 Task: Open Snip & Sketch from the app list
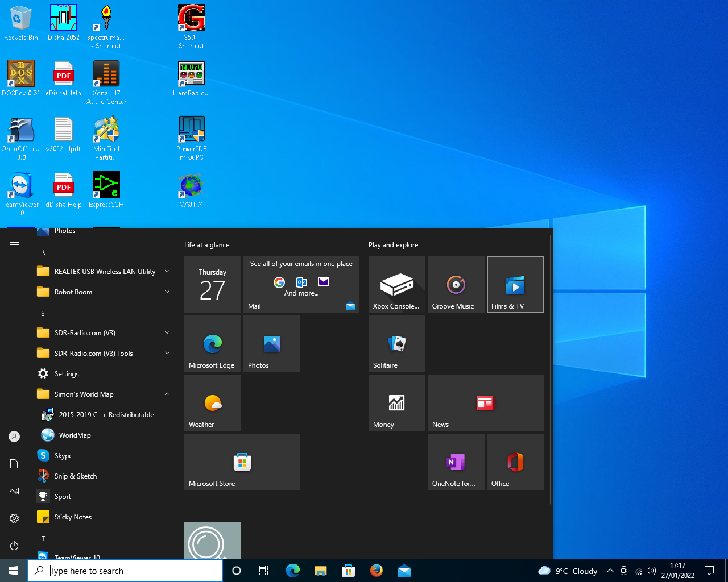click(75, 476)
